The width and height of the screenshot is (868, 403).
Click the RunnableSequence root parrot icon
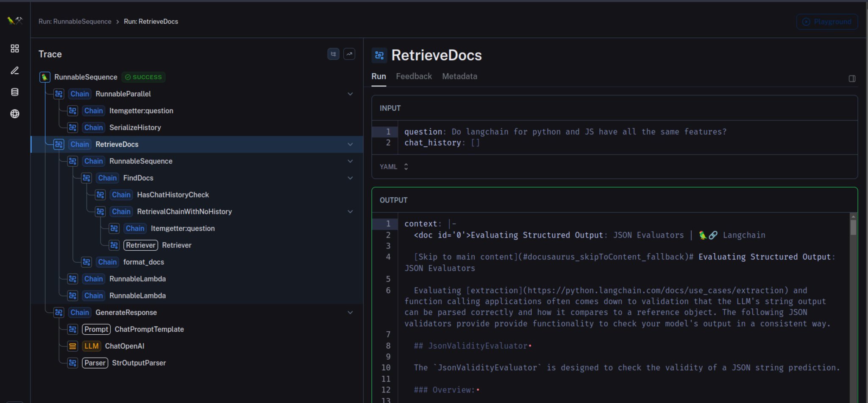[x=45, y=77]
